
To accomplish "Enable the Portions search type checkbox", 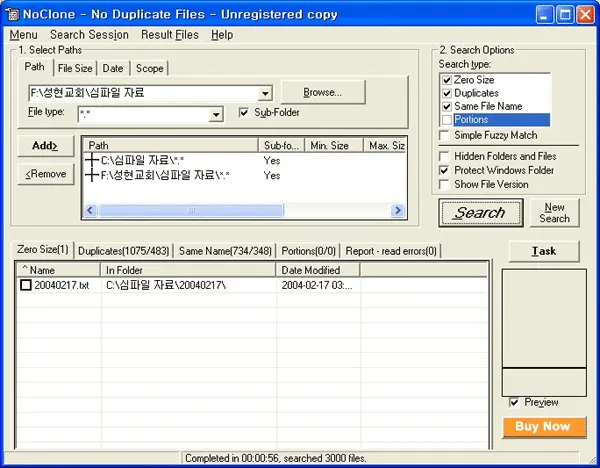I will tap(446, 120).
